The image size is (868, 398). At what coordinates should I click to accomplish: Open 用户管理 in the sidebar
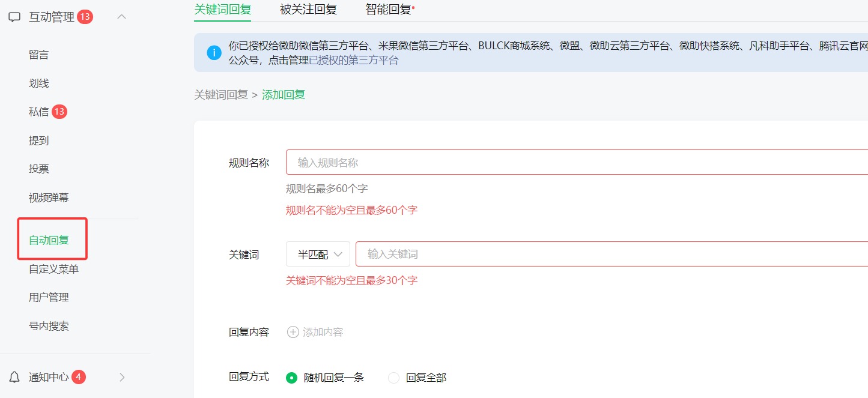coord(48,297)
